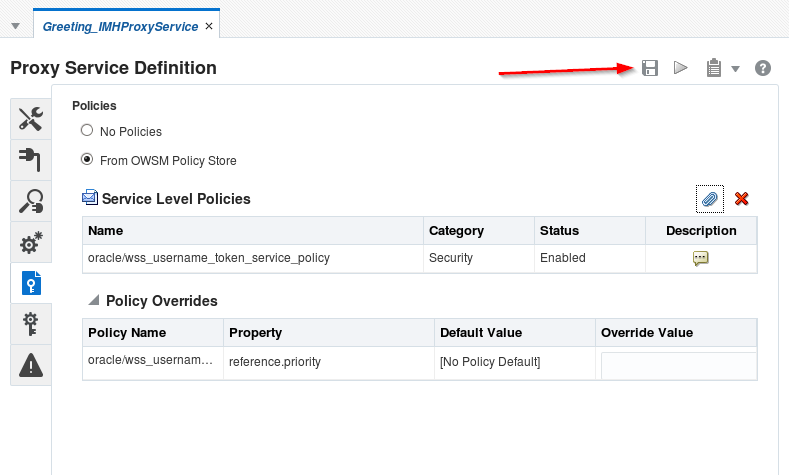Open the wrench and screwdriver General tab
The height and width of the screenshot is (475, 789).
click(31, 119)
